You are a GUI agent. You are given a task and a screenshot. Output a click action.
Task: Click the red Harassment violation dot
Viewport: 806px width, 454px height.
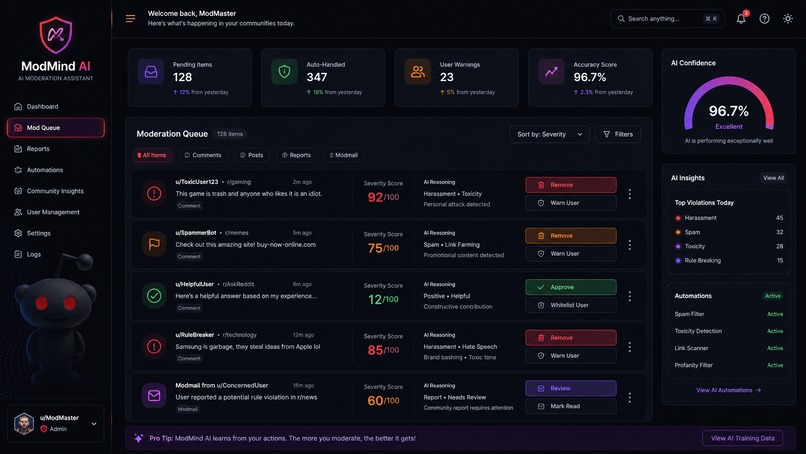678,218
